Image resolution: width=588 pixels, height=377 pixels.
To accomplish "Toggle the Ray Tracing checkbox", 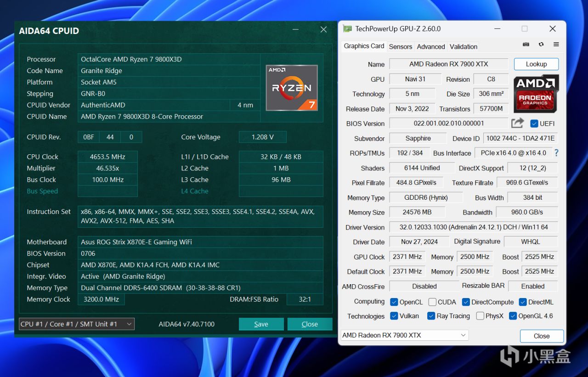I will (x=431, y=316).
